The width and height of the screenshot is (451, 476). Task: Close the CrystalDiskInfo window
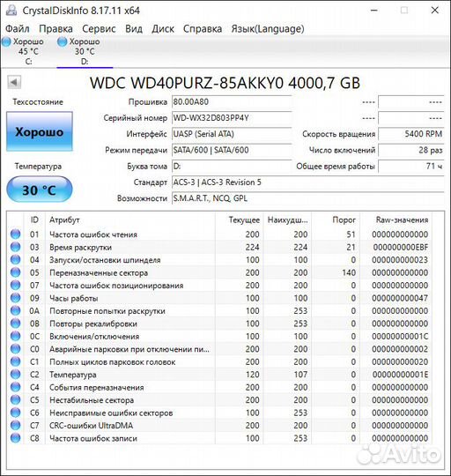(435, 11)
